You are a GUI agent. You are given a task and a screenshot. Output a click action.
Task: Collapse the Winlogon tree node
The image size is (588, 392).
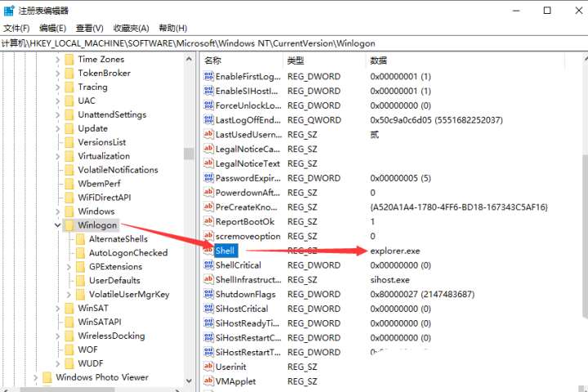pyautogui.click(x=57, y=225)
